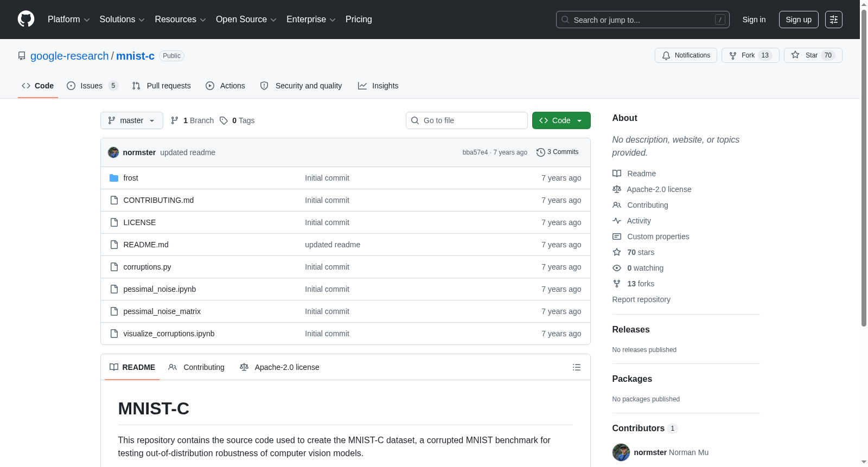This screenshot has height=467, width=868.
Task: Show the Contributing tab in the README panel
Action: tap(196, 367)
